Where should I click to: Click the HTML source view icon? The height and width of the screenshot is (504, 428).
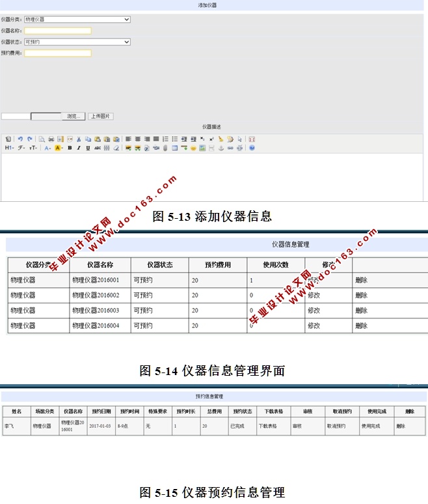click(x=8, y=139)
